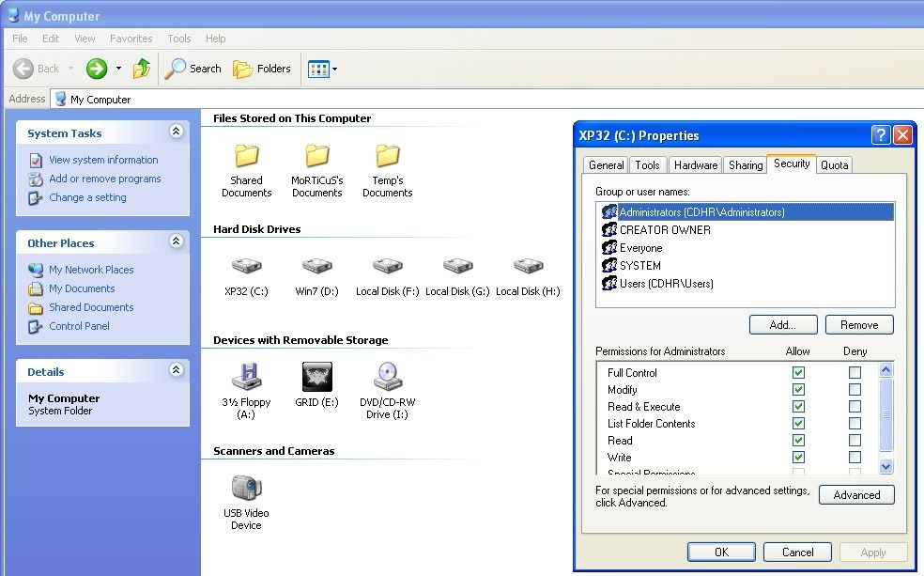Click Cancel in Properties dialog

pos(797,552)
